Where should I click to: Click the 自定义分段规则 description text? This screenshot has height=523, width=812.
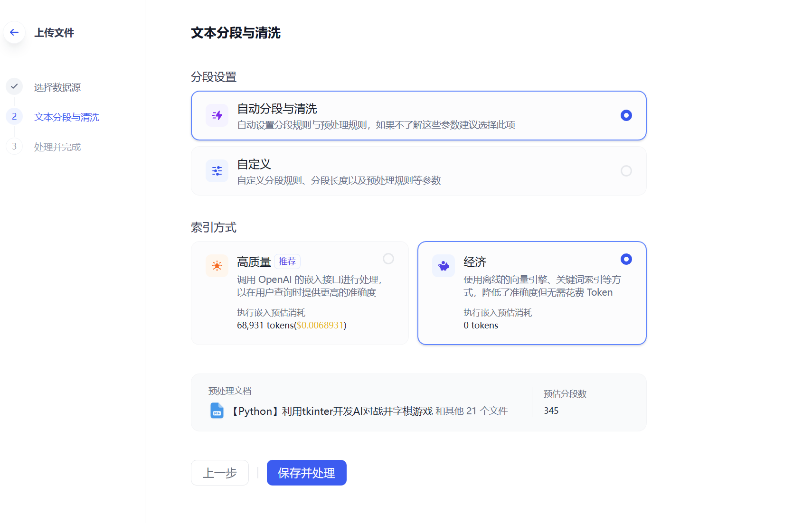point(339,180)
